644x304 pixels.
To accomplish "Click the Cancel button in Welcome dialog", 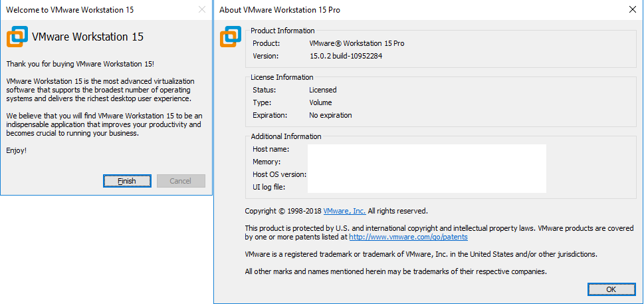I will pyautogui.click(x=180, y=181).
